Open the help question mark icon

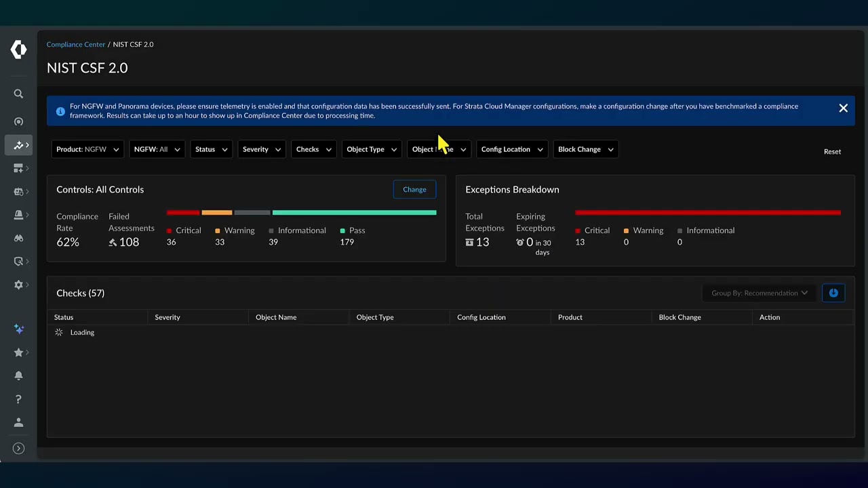18,399
